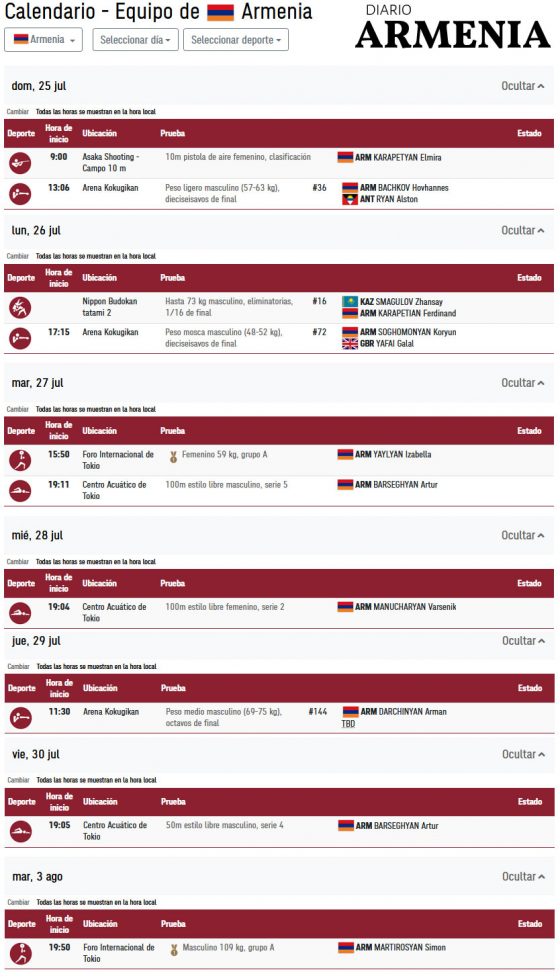Hide the mar, 3 ago schedule section
Screen dimensions: 560x980
tap(523, 877)
